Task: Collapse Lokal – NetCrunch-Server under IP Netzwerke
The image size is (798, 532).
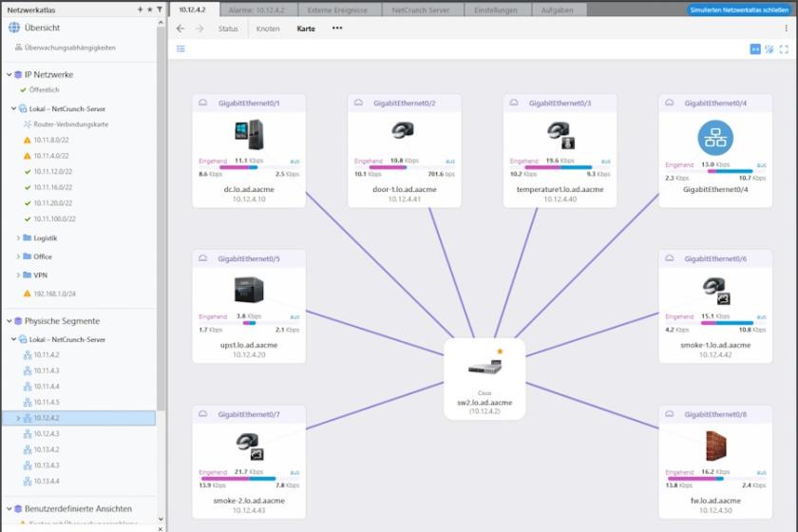Action: pyautogui.click(x=13, y=108)
